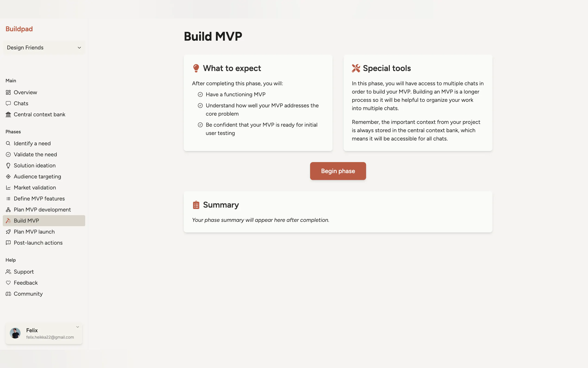This screenshot has height=368, width=588.
Task: Select Validate the need phase
Action: point(35,155)
